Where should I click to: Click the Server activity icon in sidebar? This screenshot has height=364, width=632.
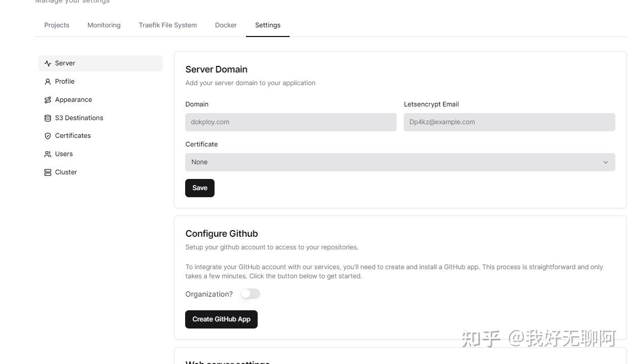click(47, 63)
